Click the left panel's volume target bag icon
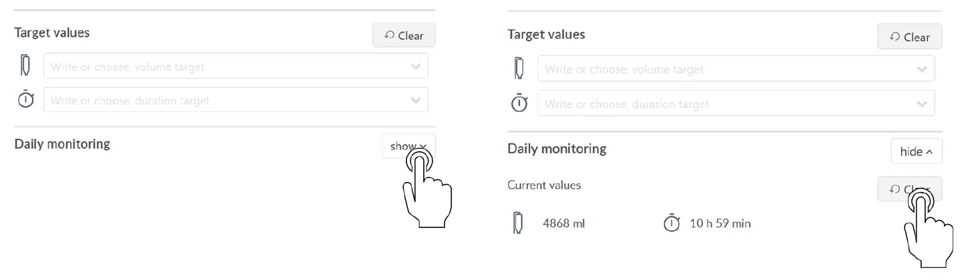Screen dimensions: 980x280 (x=25, y=66)
